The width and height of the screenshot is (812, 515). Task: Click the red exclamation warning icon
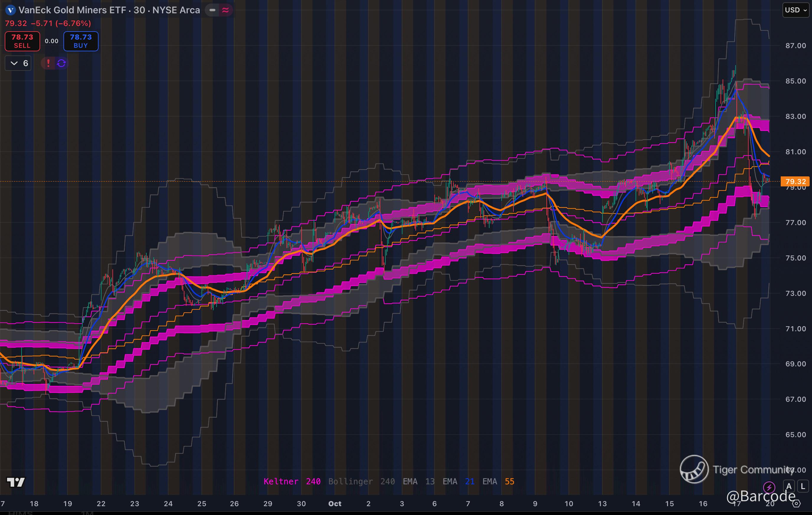48,63
